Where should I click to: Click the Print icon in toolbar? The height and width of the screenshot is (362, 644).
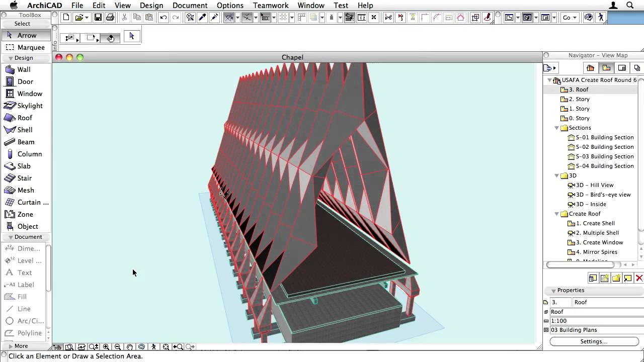(x=110, y=18)
